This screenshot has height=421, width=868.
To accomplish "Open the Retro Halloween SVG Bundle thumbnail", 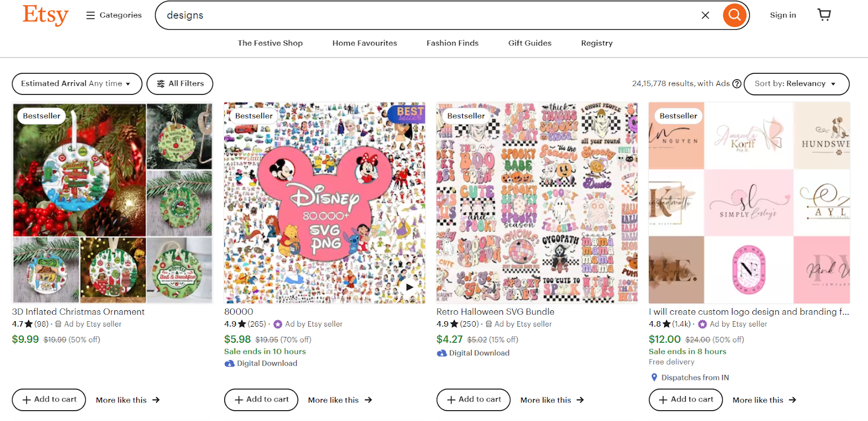I will click(x=537, y=202).
